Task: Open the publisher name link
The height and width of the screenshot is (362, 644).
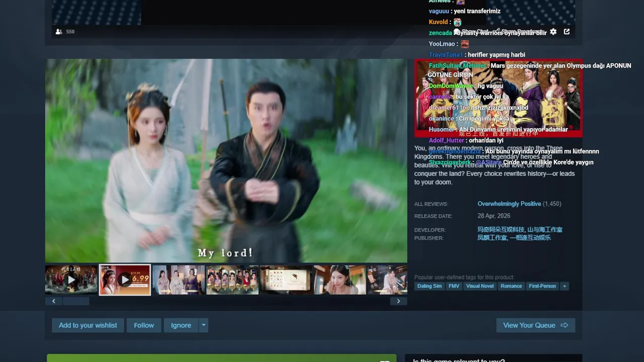Action: pyautogui.click(x=514, y=238)
